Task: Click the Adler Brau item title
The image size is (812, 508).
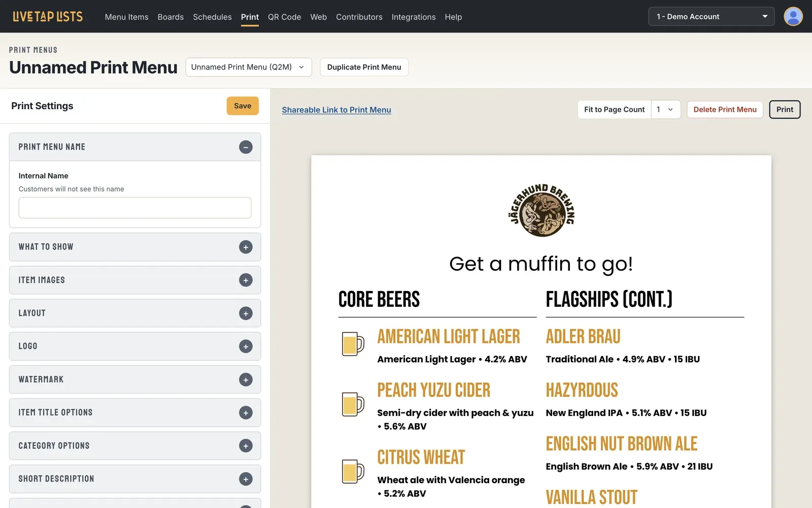Action: click(583, 336)
